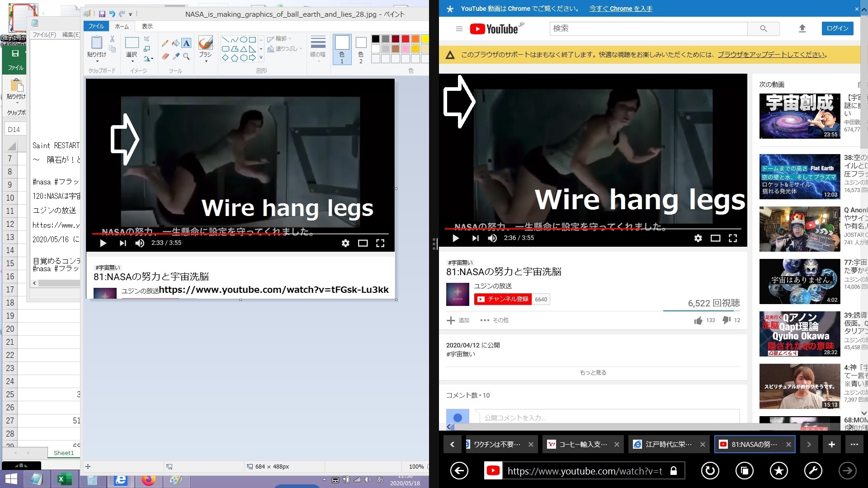
Task: Toggle fullscreen in YouTube player
Action: point(733,238)
